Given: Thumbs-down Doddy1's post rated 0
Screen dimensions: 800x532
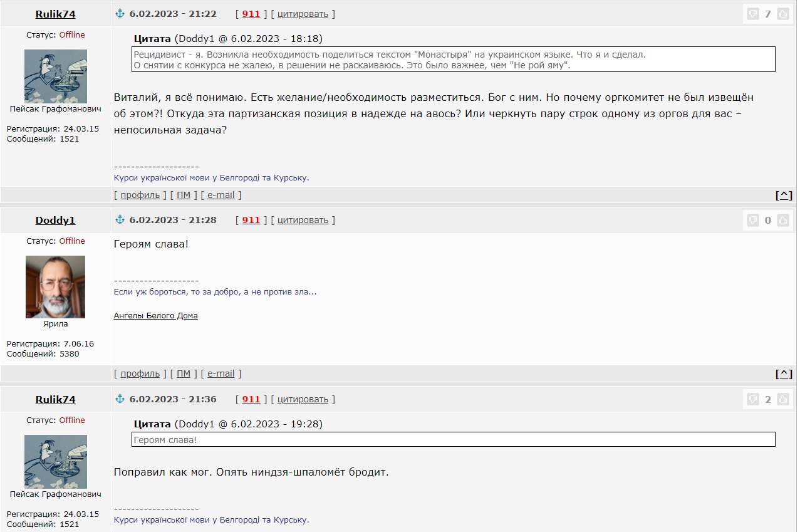Looking at the screenshot, I should 753,220.
